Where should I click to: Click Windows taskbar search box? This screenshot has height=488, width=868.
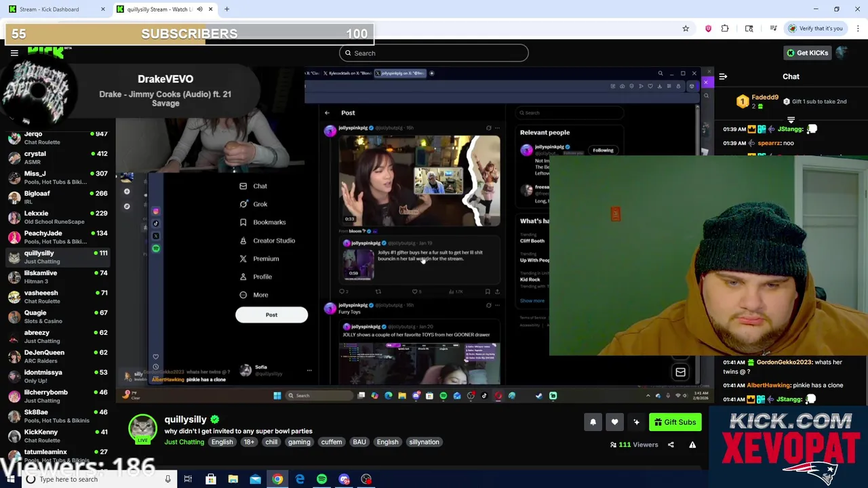(100, 479)
